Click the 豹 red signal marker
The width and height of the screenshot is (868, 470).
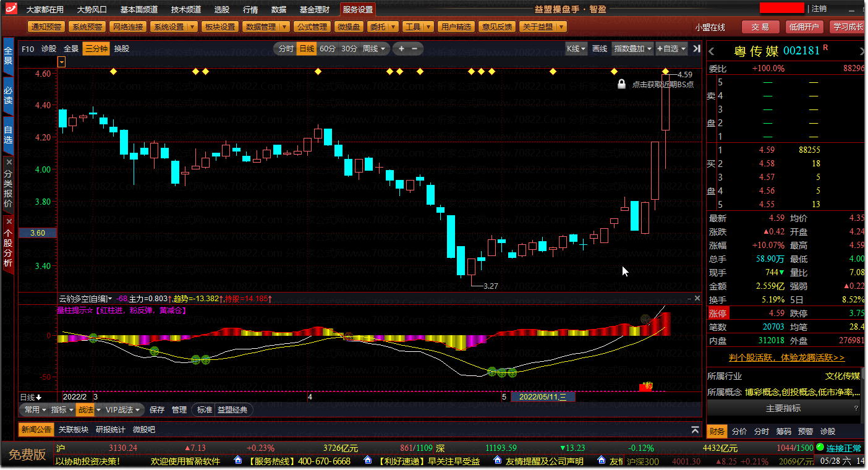pyautogui.click(x=646, y=387)
